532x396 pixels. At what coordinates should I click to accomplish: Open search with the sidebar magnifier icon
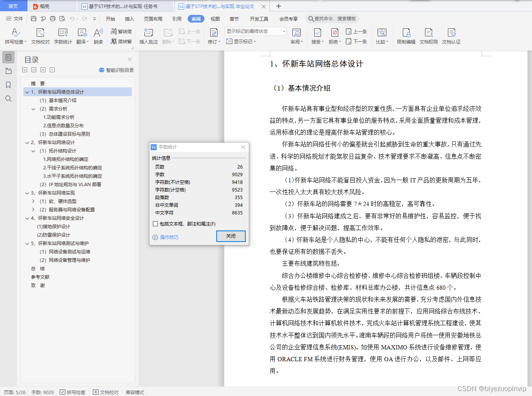(x=8, y=99)
